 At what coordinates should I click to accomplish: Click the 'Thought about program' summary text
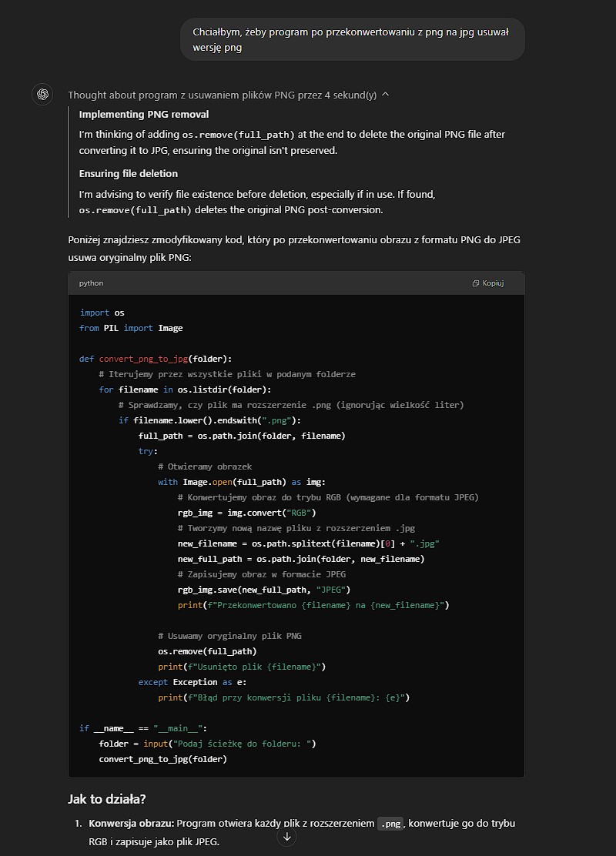tap(223, 95)
